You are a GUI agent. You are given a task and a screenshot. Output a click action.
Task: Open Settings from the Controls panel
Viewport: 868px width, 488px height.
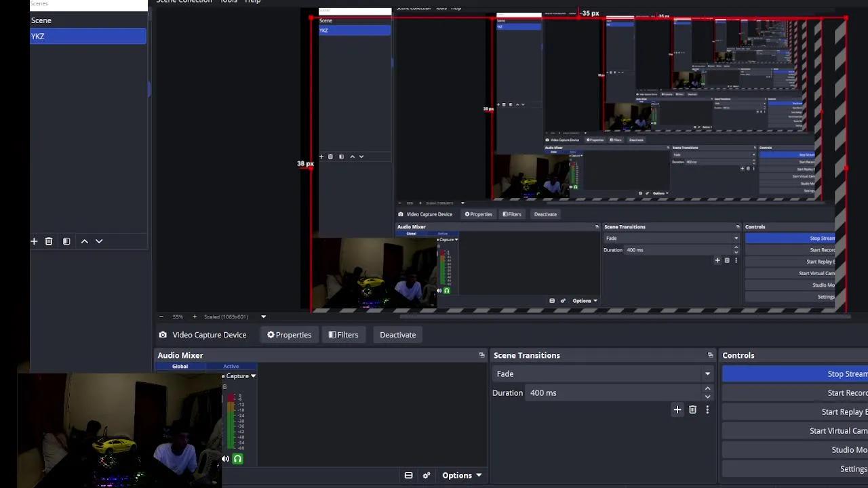(x=795, y=468)
